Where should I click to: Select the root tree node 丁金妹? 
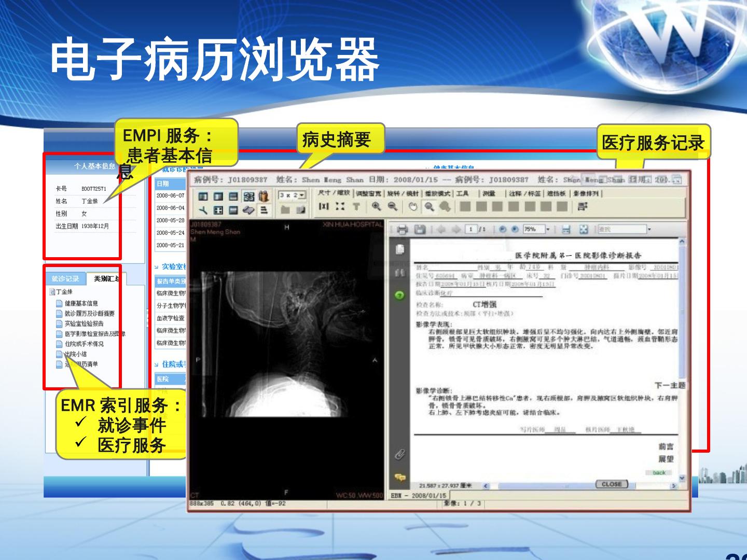(x=64, y=292)
